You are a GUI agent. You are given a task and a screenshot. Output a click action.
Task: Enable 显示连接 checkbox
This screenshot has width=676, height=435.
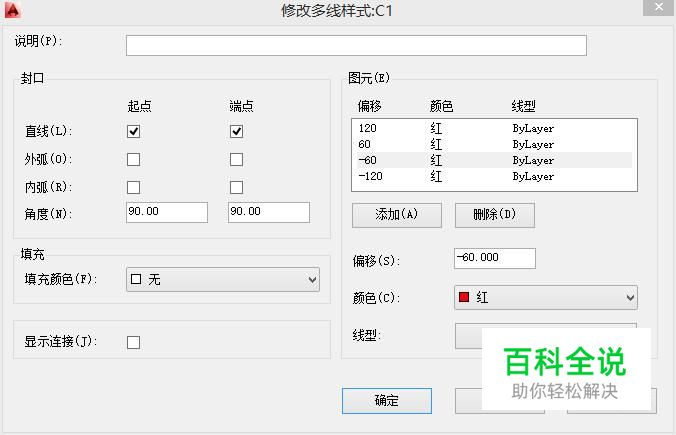pos(134,342)
